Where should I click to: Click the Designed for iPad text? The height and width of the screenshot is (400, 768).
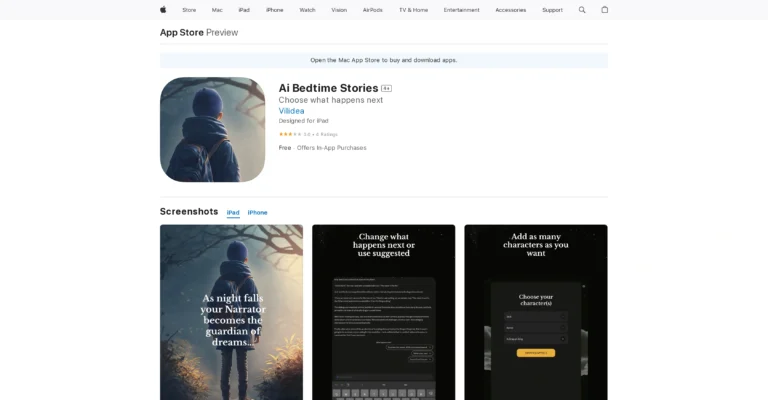pos(304,121)
